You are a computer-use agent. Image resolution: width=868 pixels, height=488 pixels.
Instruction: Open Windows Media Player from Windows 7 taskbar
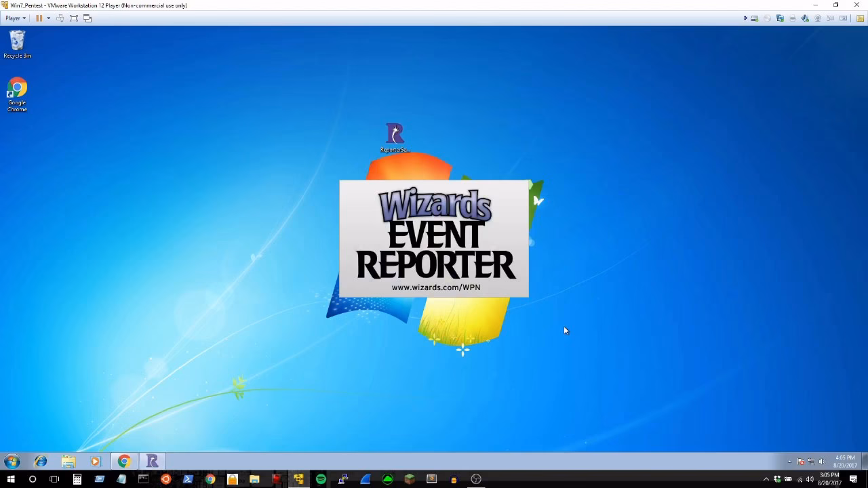(96, 462)
